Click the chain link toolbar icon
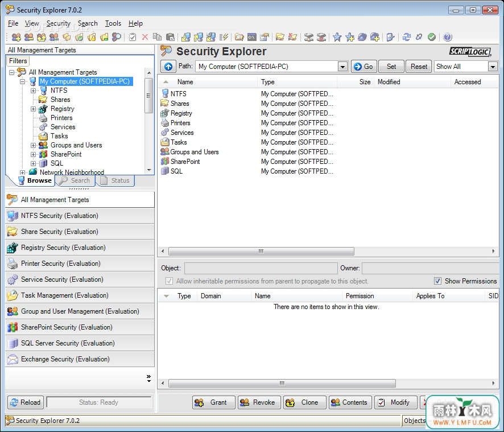Image resolution: width=504 pixels, height=432 pixels. click(419, 38)
